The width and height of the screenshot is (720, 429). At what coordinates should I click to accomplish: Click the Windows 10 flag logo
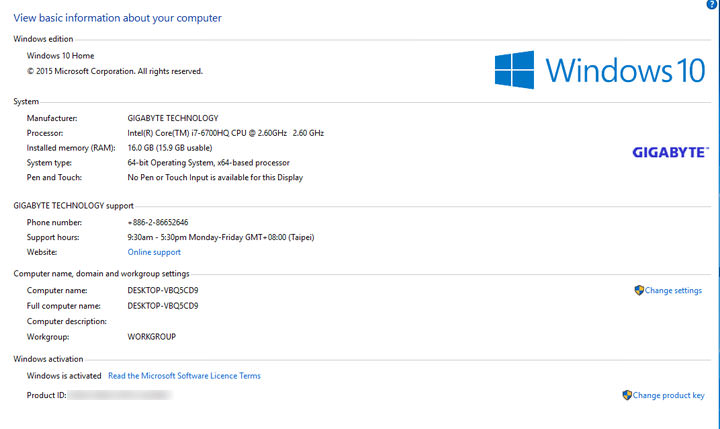point(515,70)
